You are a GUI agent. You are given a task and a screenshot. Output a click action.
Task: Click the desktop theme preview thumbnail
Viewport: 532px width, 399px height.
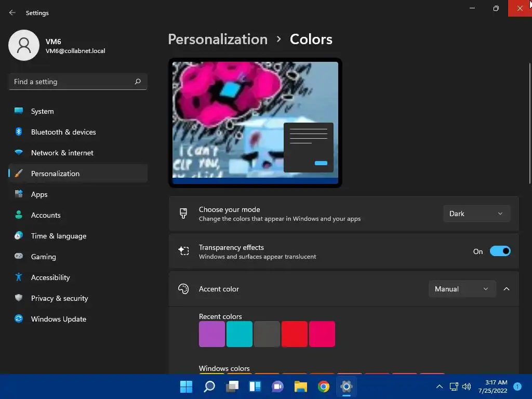click(255, 123)
